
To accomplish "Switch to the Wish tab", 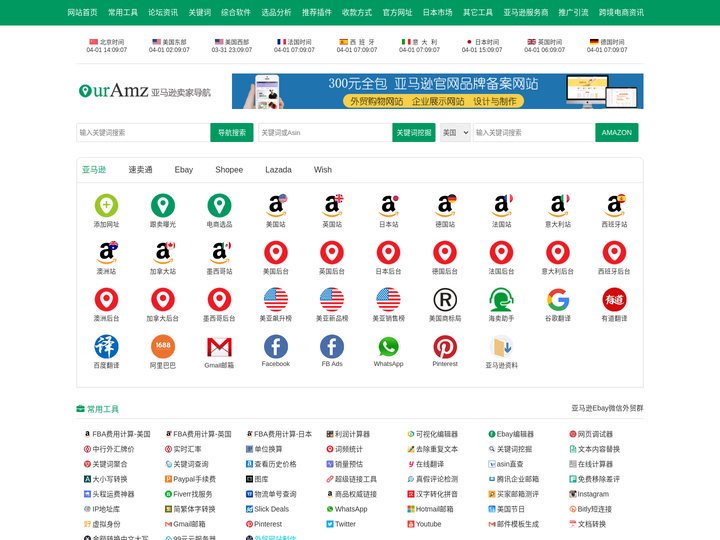I will 323,169.
